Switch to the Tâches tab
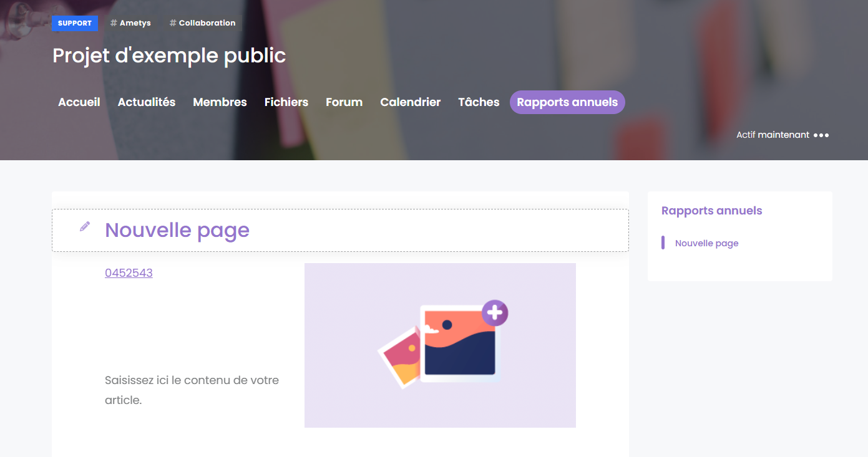The width and height of the screenshot is (868, 457). click(479, 102)
